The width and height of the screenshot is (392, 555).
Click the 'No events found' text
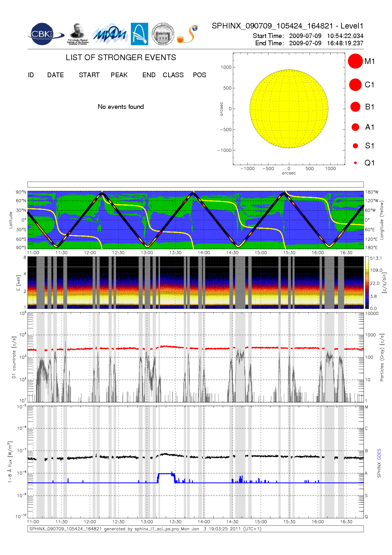coord(121,107)
